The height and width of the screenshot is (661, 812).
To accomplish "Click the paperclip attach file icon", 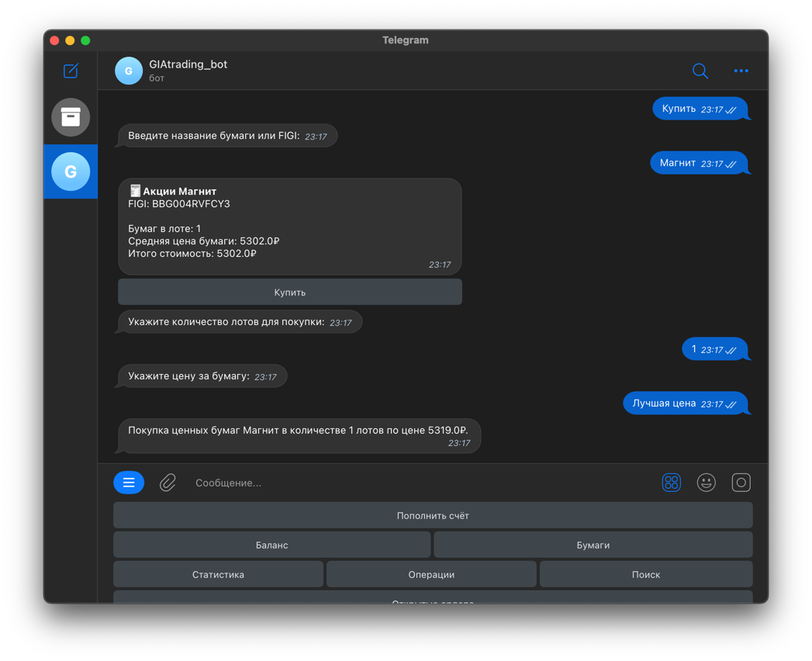I will tap(168, 483).
